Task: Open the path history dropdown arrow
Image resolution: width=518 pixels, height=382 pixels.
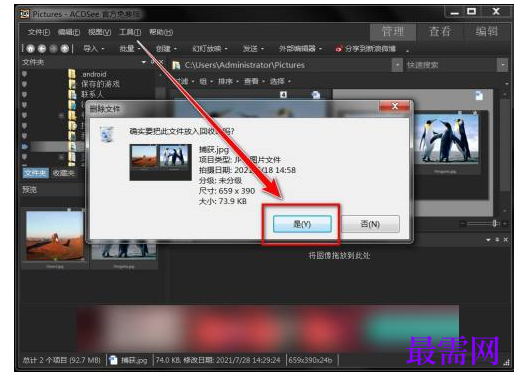Action: [x=397, y=65]
